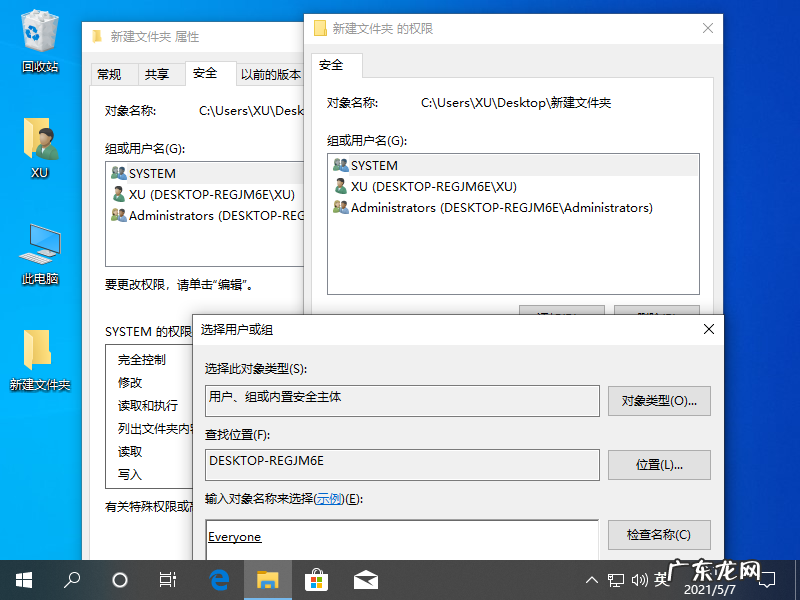Open Microsoft Store from the taskbar
The height and width of the screenshot is (600, 800).
coord(316,579)
